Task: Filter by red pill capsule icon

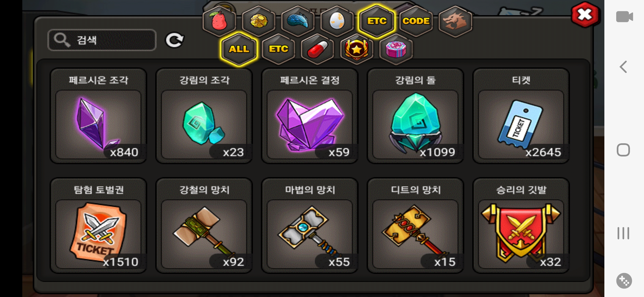Action: 317,49
